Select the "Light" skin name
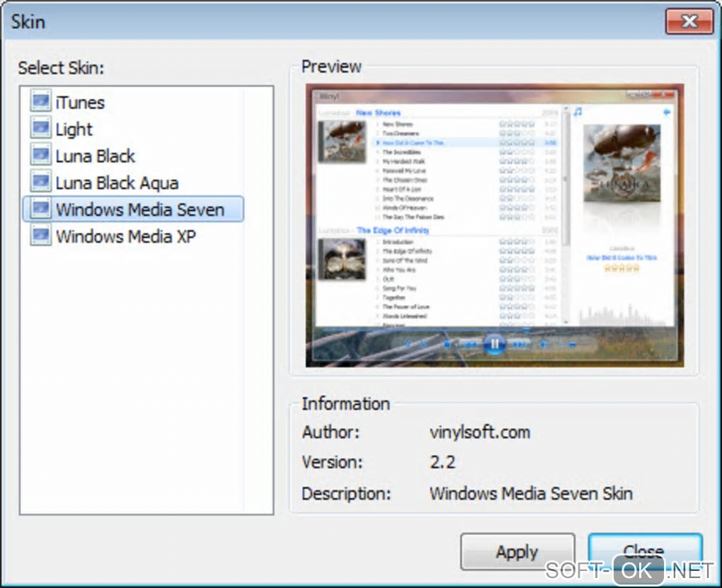 coord(74,129)
